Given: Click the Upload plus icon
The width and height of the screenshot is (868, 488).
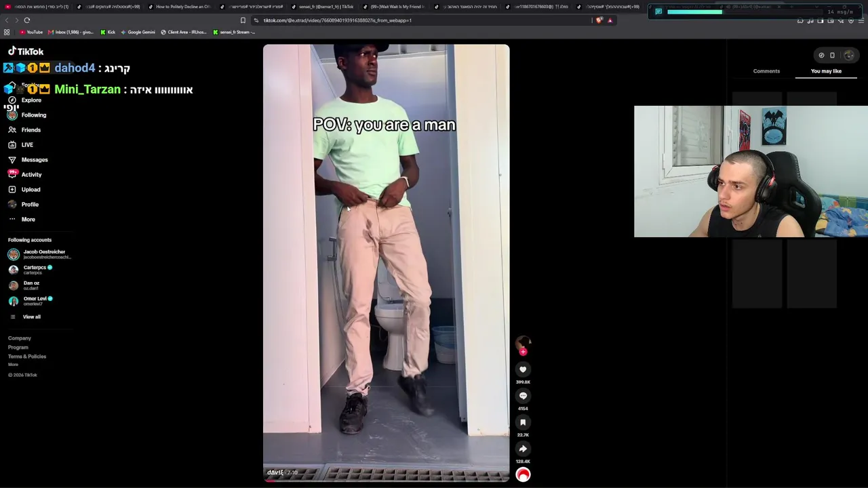Looking at the screenshot, I should tap(12, 190).
